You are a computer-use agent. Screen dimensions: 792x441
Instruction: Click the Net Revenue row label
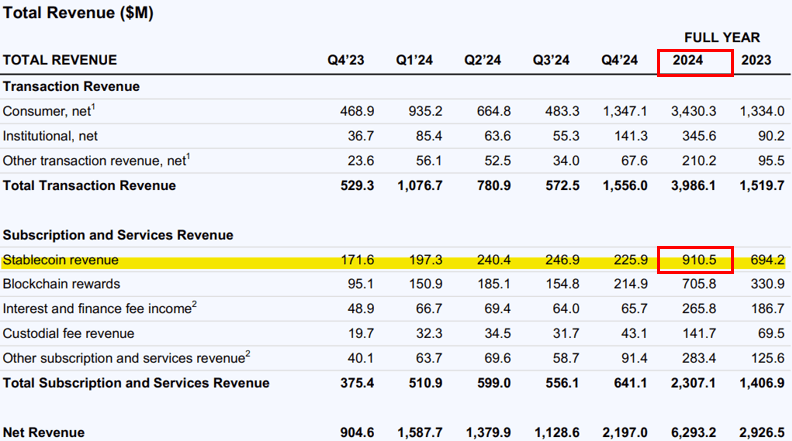click(43, 432)
